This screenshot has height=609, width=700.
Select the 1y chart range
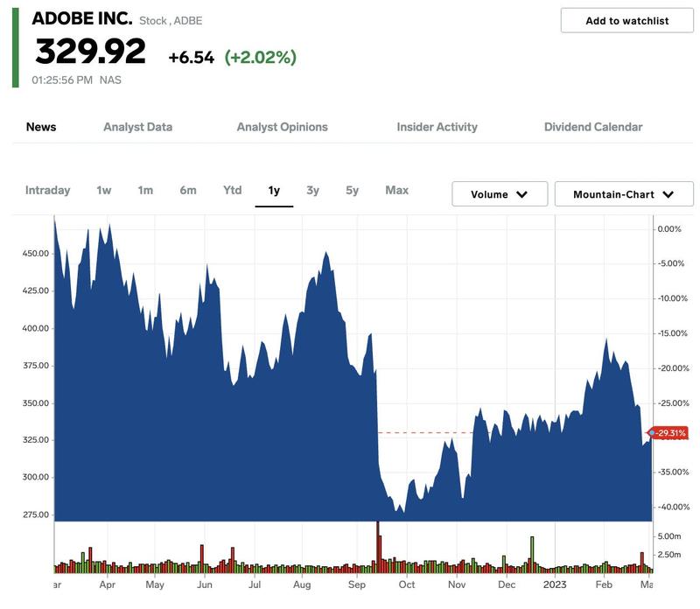274,191
